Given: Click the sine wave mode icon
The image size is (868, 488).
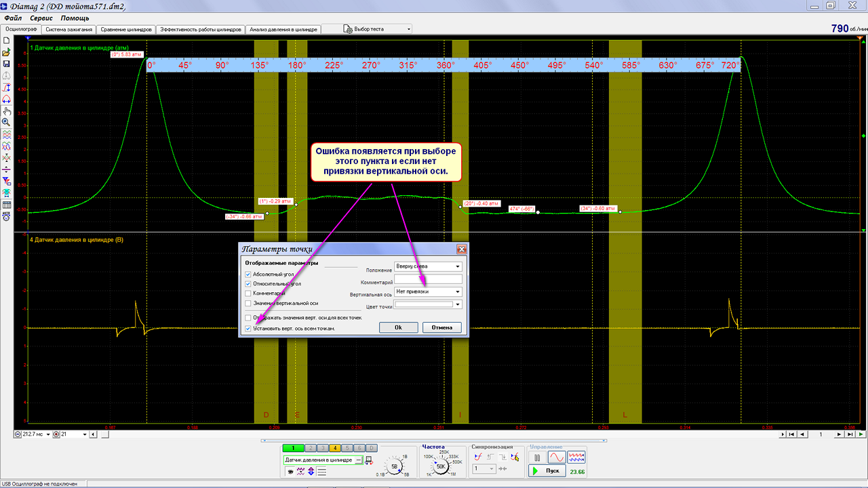Looking at the screenshot, I should [x=557, y=457].
